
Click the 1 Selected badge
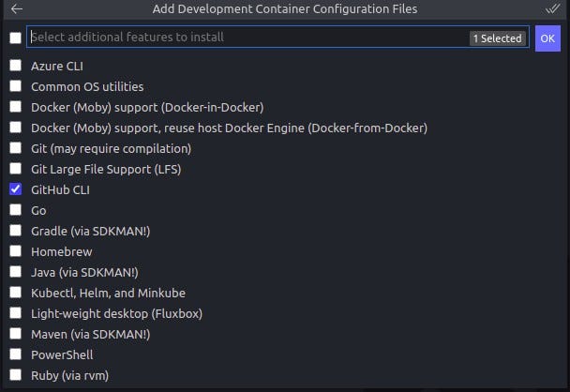(x=497, y=38)
